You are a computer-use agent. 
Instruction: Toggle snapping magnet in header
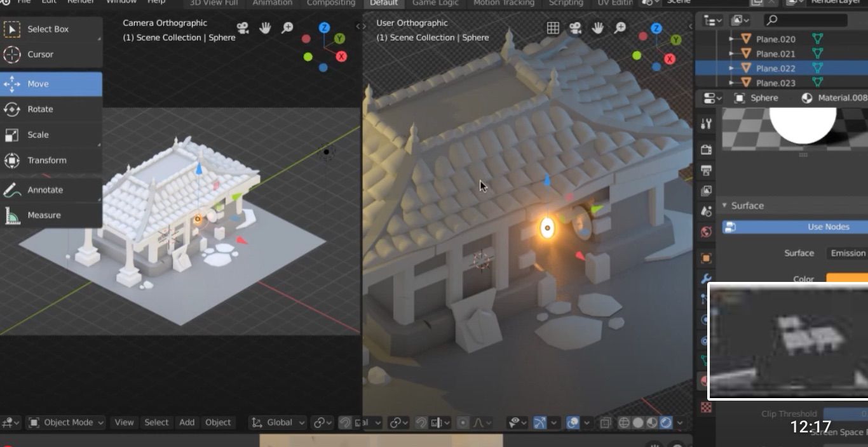[x=344, y=422]
